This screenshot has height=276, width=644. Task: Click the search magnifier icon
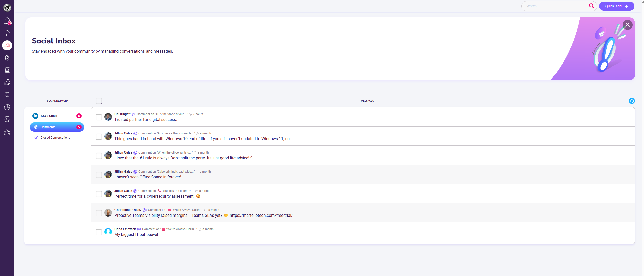click(591, 6)
